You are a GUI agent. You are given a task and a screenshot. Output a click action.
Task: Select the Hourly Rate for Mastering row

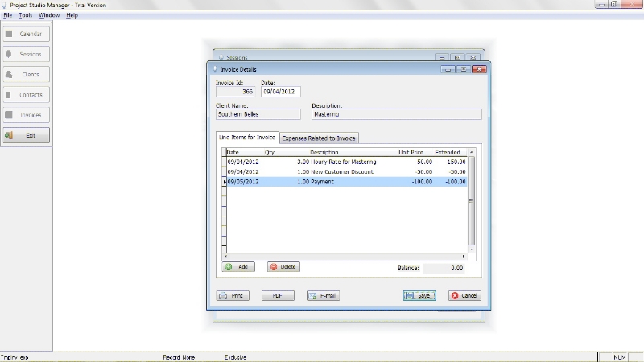click(x=346, y=162)
